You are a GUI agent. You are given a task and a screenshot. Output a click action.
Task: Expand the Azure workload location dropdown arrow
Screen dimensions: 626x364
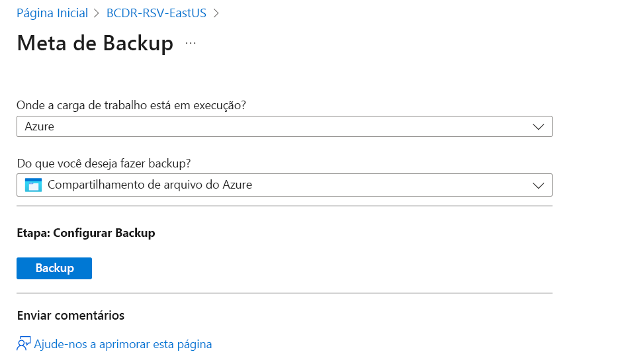click(x=538, y=126)
